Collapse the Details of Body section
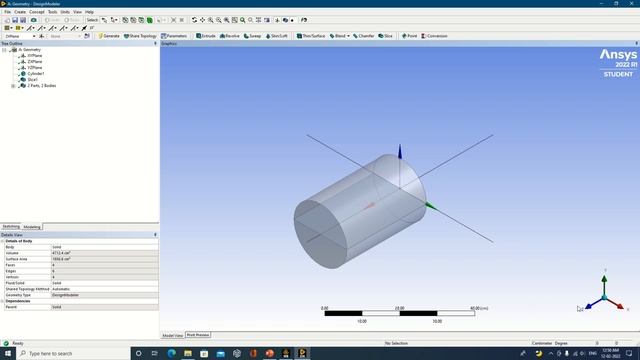The height and width of the screenshot is (360, 640). [2, 241]
